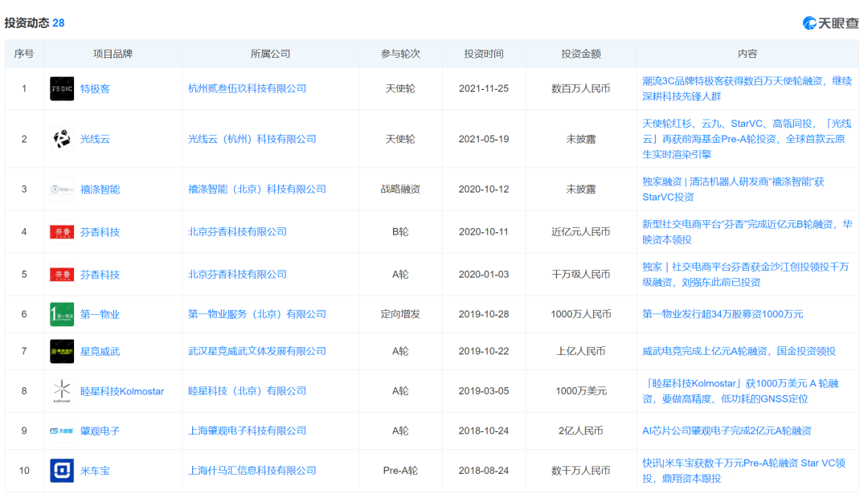Screen dimensions: 868x494
Task: Click the 投资金额 column header
Action: pyautogui.click(x=581, y=54)
